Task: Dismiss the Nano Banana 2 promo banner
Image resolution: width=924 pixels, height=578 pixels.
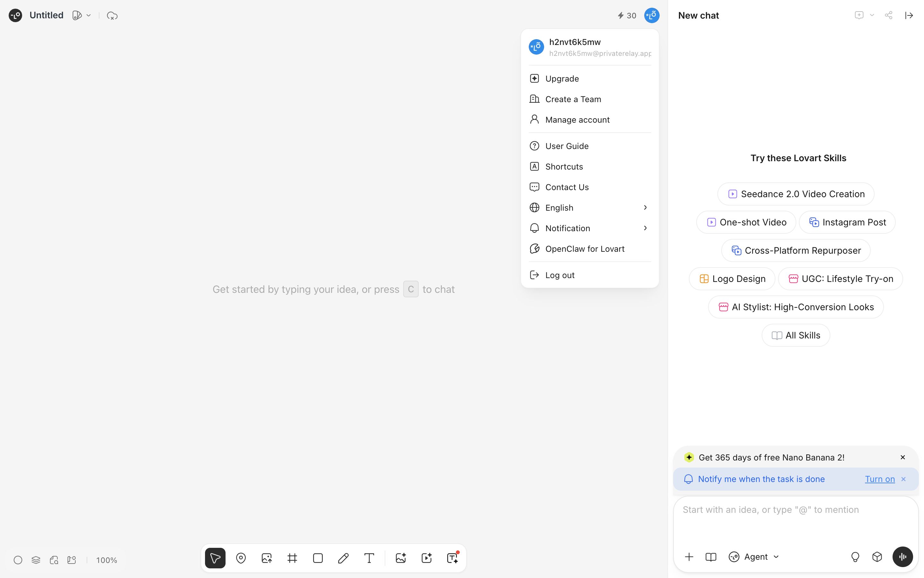Action: (903, 457)
